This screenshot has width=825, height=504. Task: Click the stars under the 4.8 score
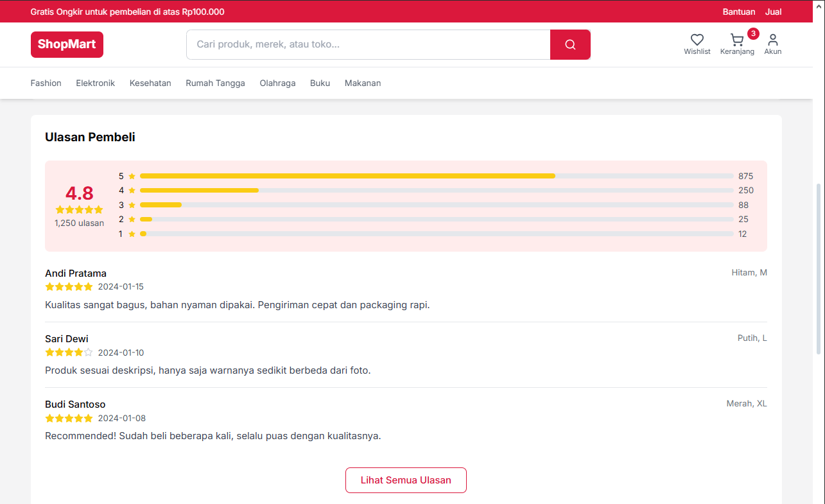click(79, 210)
